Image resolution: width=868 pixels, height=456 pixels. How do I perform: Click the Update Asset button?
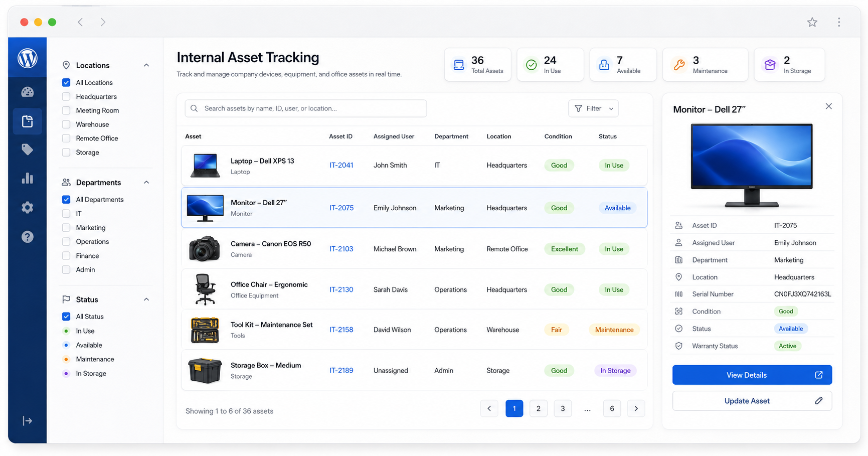coord(752,401)
